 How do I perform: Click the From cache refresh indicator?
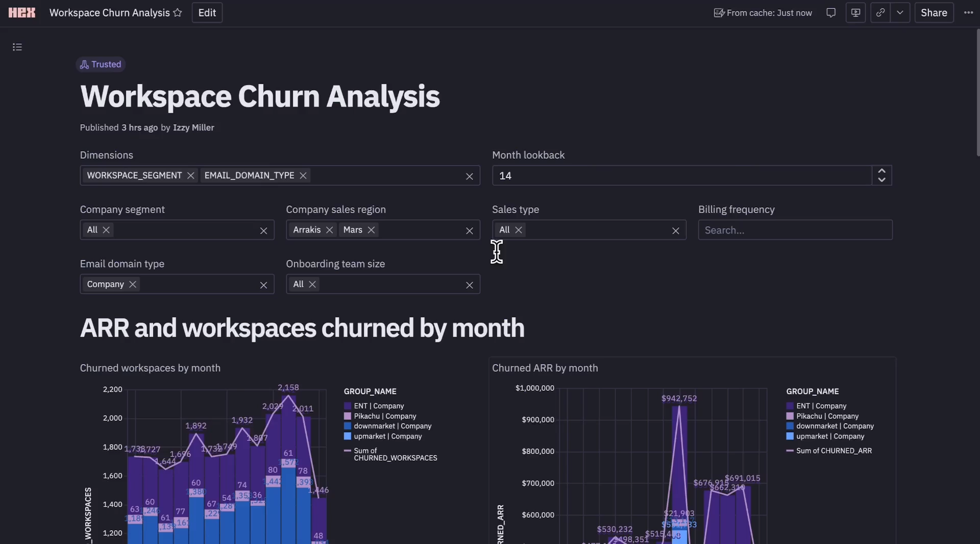coord(763,13)
